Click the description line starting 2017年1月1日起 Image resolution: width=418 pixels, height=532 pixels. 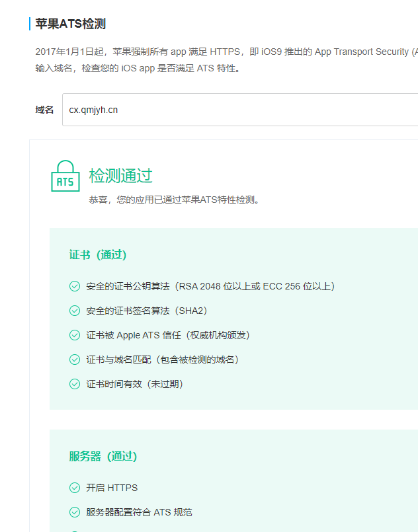226,52
